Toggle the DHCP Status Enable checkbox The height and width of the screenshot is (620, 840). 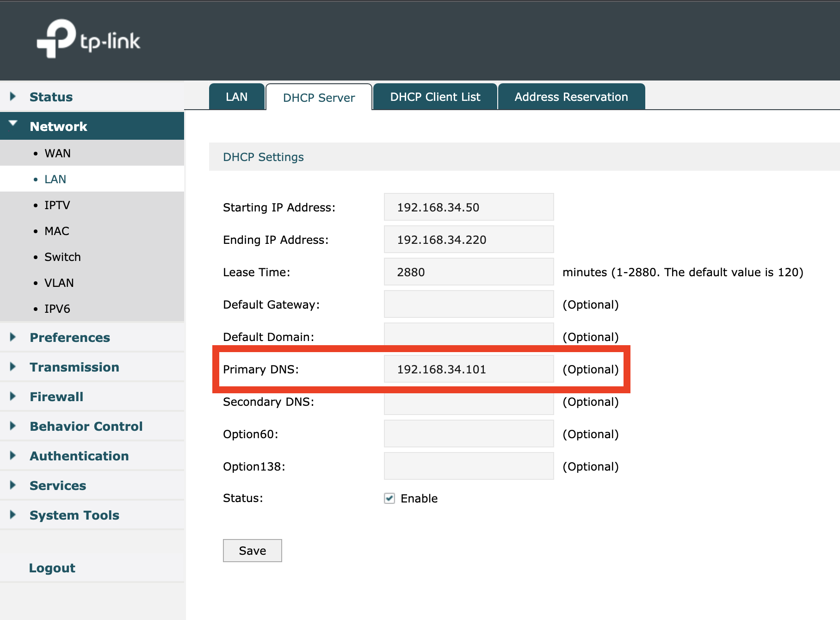pyautogui.click(x=389, y=498)
